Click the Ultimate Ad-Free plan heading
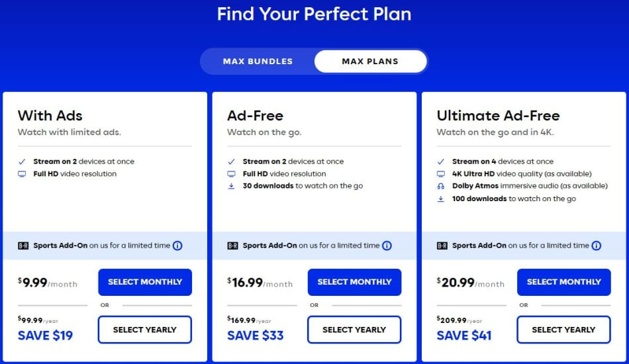Screen dimensions: 629x364 click(498, 116)
